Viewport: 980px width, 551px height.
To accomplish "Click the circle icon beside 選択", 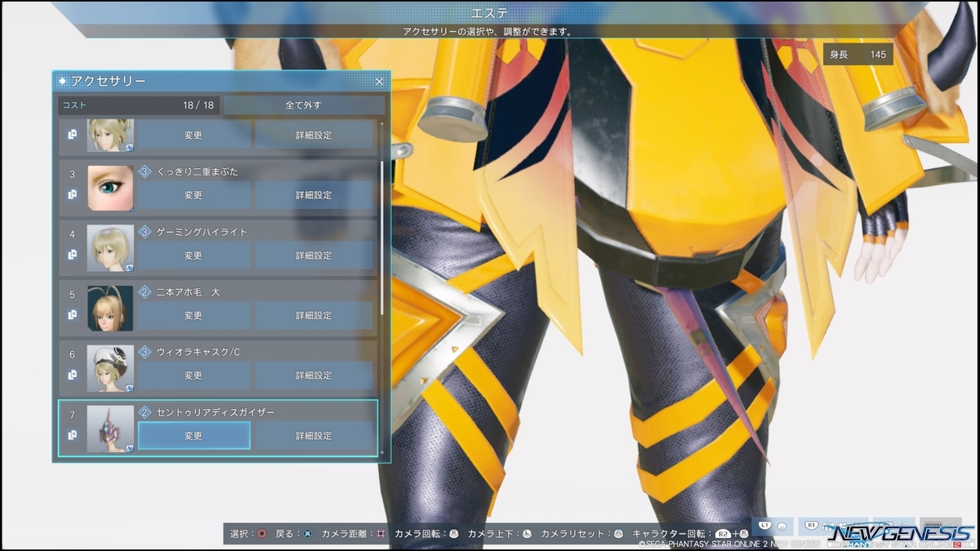I will (x=261, y=533).
